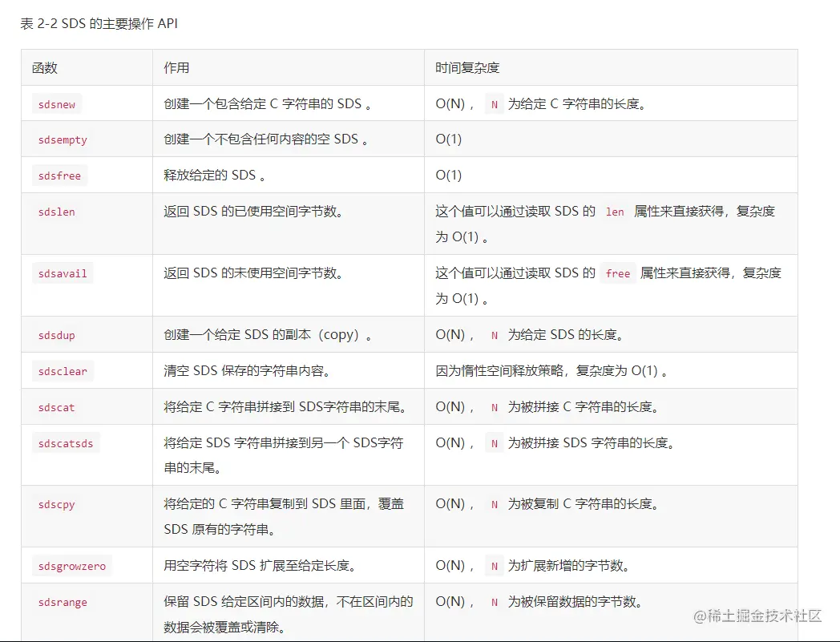The width and height of the screenshot is (840, 642).
Task: Click the N code tag in sdsnew row
Action: [x=495, y=104]
